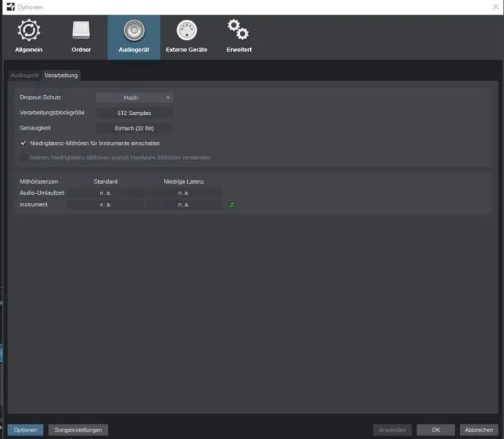The image size is (504, 439).
Task: Click the Audio-Umlaufzeit row label
Action: tap(42, 193)
